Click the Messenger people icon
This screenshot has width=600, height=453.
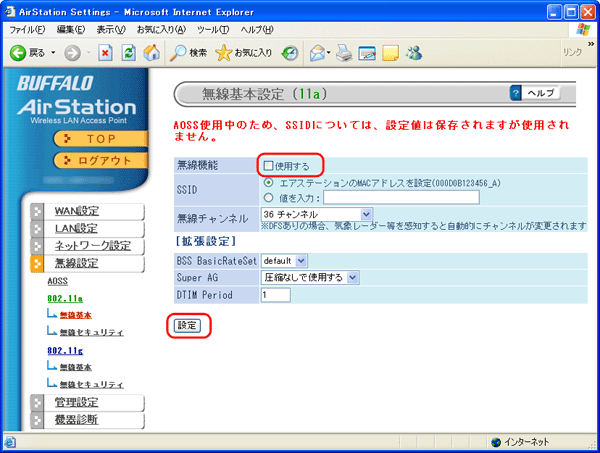[x=414, y=53]
